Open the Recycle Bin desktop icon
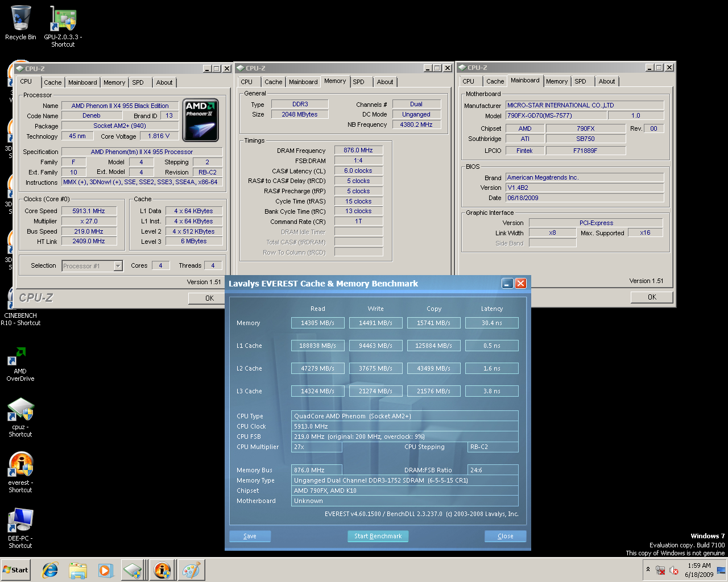The height and width of the screenshot is (582, 728). click(20, 23)
